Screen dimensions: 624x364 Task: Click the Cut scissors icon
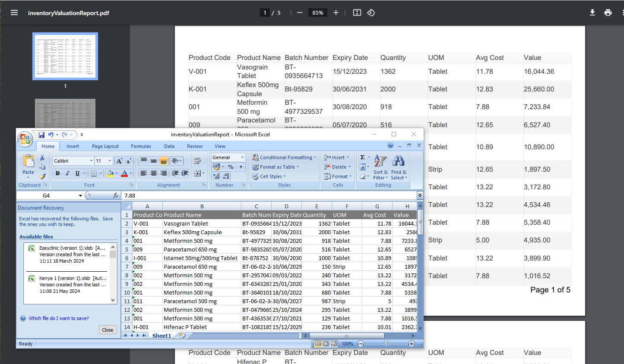42,158
